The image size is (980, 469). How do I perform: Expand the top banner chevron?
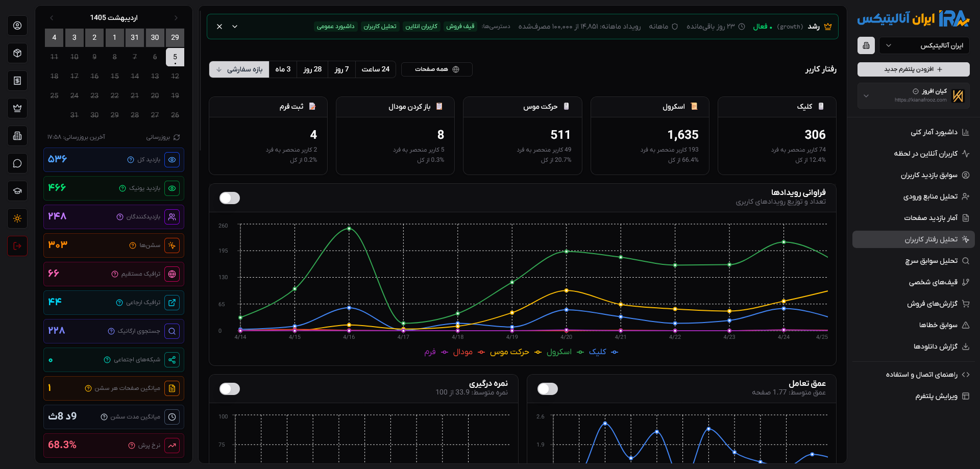[x=235, y=27]
